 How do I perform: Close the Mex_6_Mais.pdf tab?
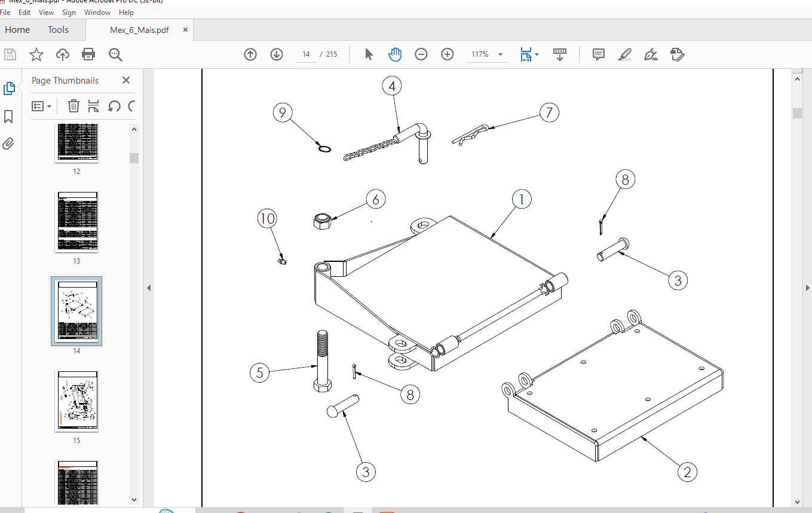[186, 30]
